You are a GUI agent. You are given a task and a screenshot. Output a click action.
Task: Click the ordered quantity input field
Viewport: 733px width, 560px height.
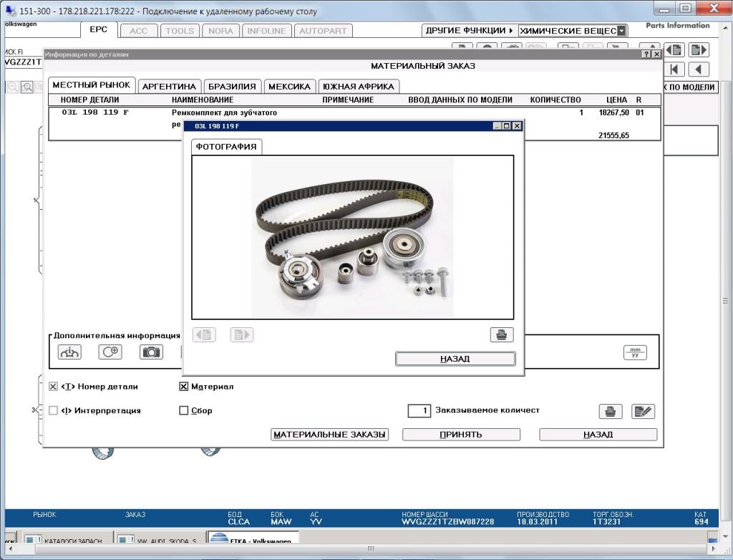(x=419, y=411)
